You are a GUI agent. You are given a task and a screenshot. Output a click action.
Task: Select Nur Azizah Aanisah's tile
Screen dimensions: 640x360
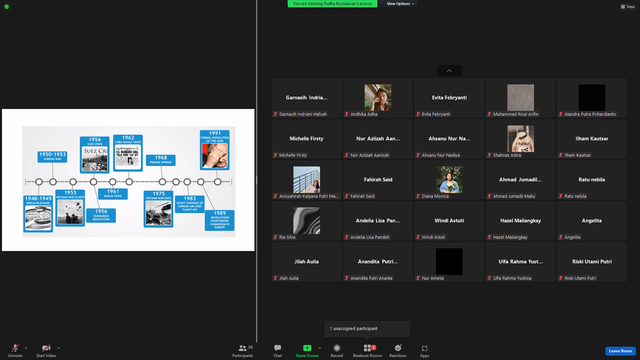point(378,139)
